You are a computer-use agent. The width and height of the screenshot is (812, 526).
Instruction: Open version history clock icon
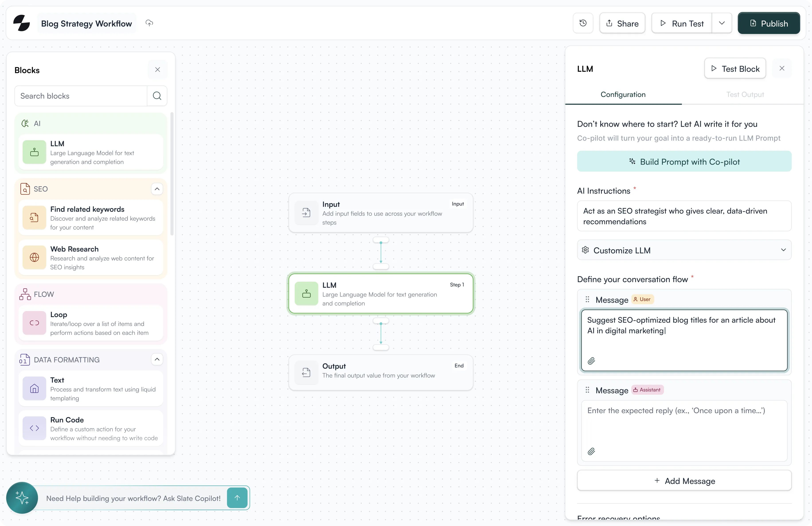tap(583, 23)
